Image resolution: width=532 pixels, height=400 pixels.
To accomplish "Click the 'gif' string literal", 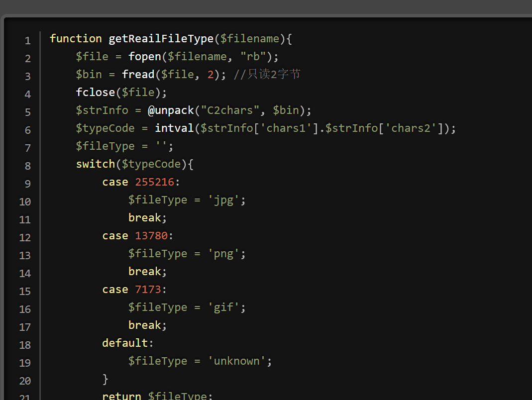I will (x=223, y=307).
